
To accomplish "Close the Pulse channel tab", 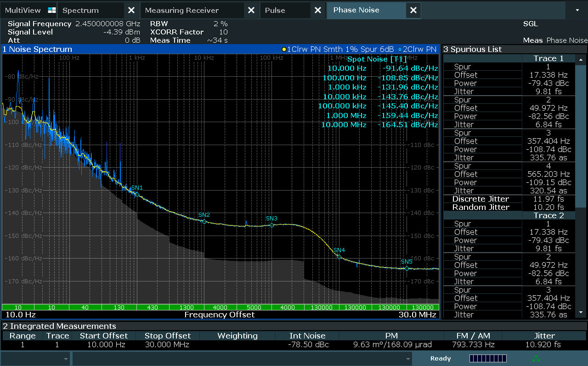I will pyautogui.click(x=317, y=10).
